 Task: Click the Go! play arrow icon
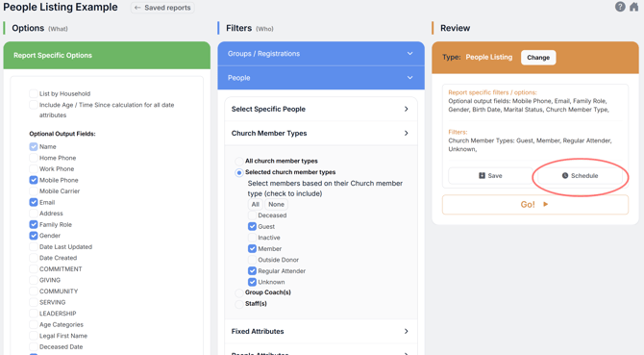545,204
